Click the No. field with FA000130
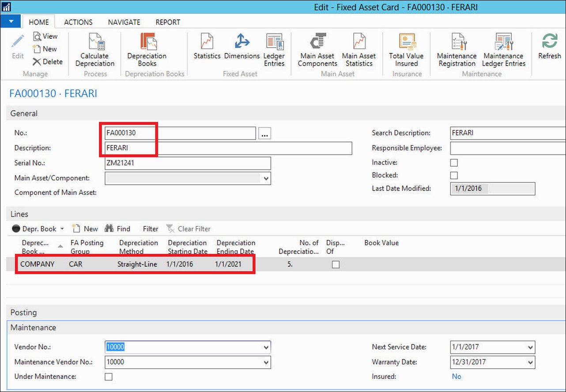Viewport: 566px width, 392px height. pyautogui.click(x=180, y=133)
